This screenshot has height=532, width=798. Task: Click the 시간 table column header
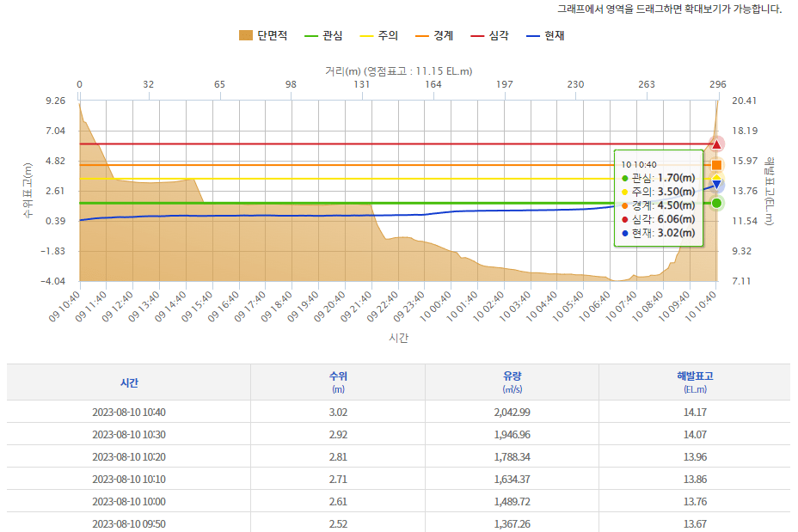pos(129,382)
